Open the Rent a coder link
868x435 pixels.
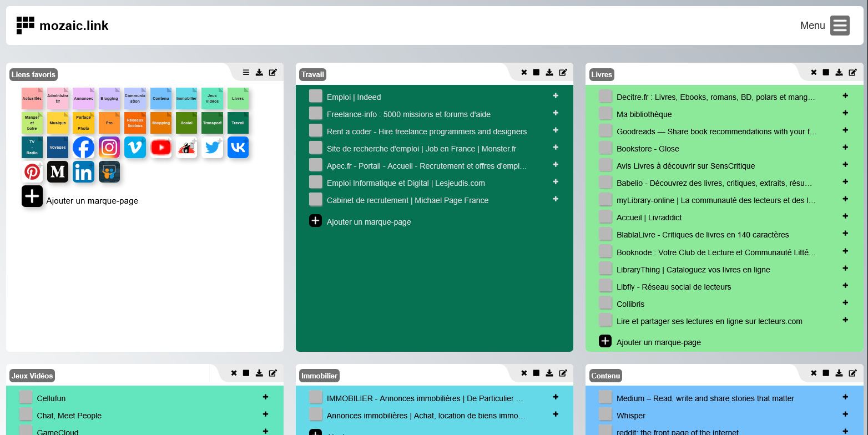(427, 131)
